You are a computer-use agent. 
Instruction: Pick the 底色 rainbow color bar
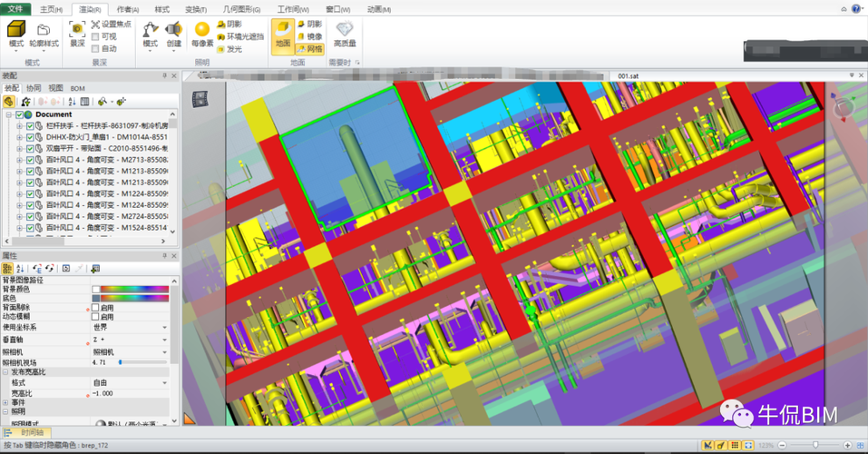point(134,298)
